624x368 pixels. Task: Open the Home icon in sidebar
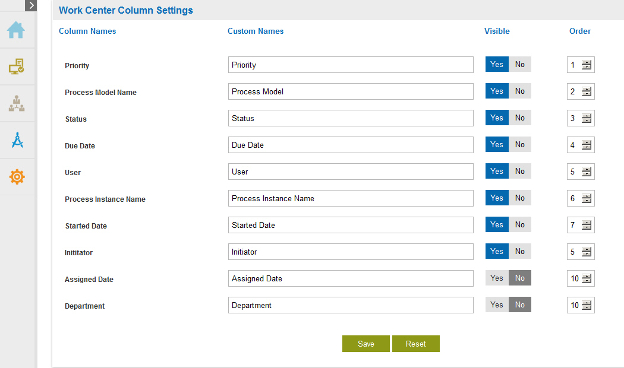[16, 30]
